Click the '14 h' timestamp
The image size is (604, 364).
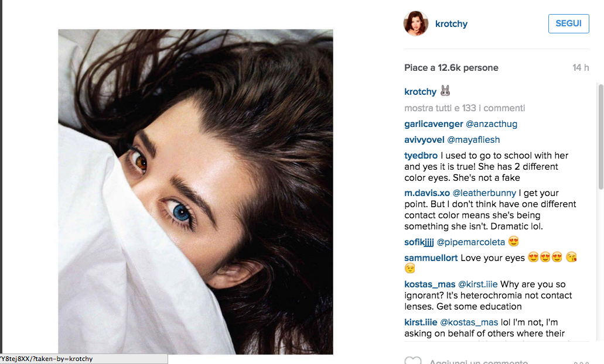click(x=581, y=68)
